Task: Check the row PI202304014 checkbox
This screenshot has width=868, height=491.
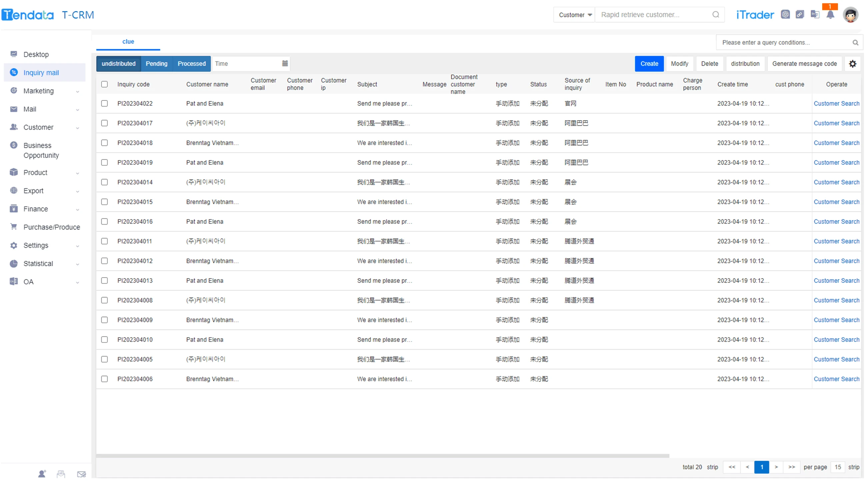Action: [x=104, y=182]
